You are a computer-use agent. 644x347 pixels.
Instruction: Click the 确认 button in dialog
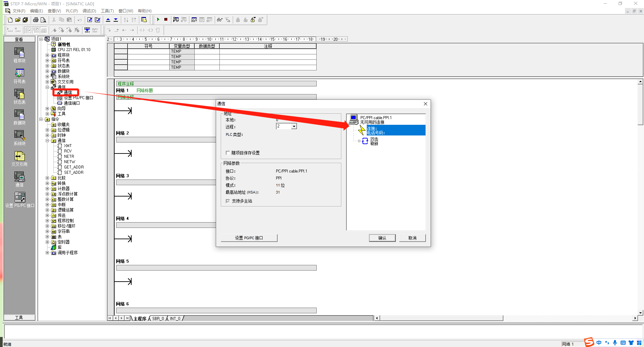tap(382, 238)
